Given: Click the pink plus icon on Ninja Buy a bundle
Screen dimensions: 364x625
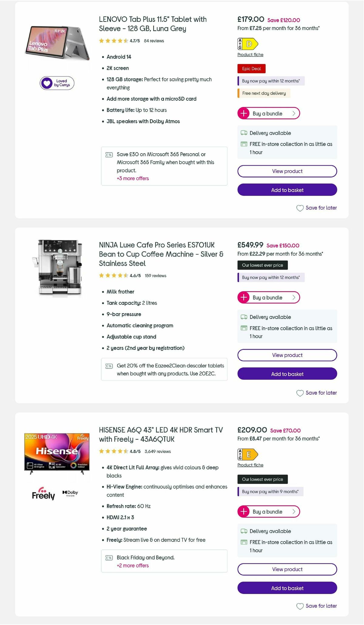Looking at the screenshot, I should pos(243,297).
